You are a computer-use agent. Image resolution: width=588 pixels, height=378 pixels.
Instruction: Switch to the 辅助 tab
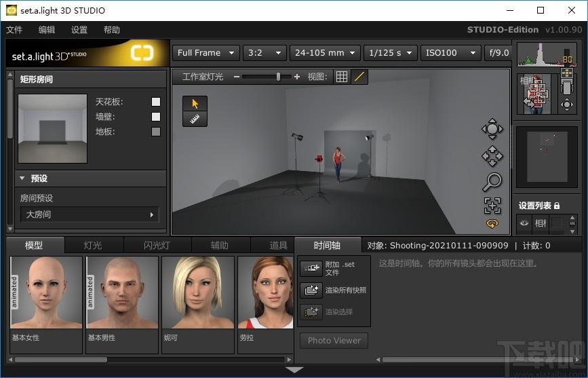[220, 246]
